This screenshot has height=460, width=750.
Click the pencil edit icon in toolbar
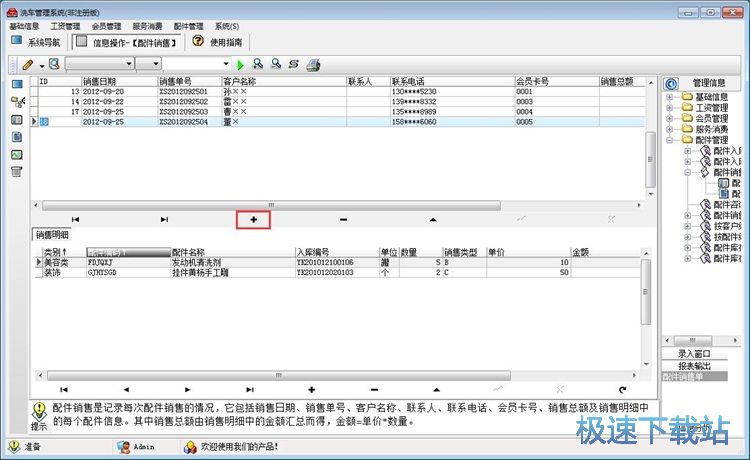(28, 64)
